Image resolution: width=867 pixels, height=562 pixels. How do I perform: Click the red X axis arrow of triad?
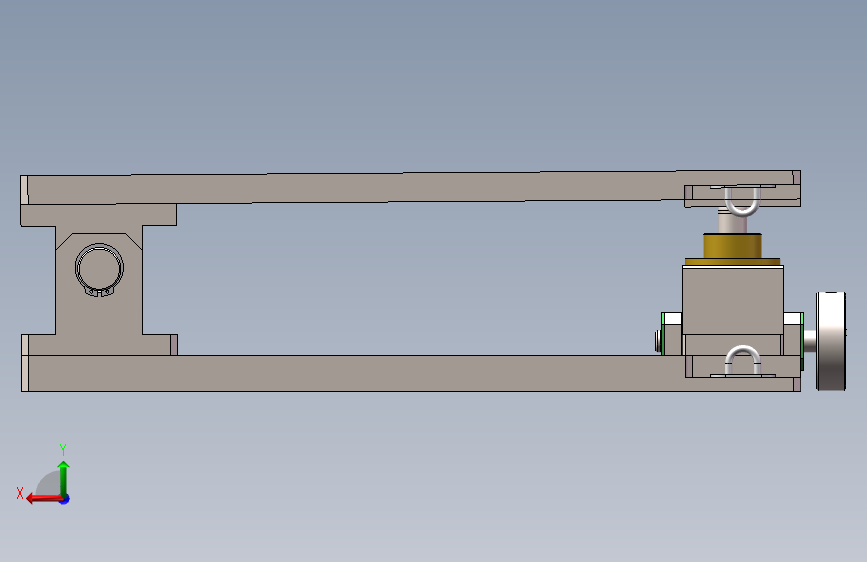(43, 499)
